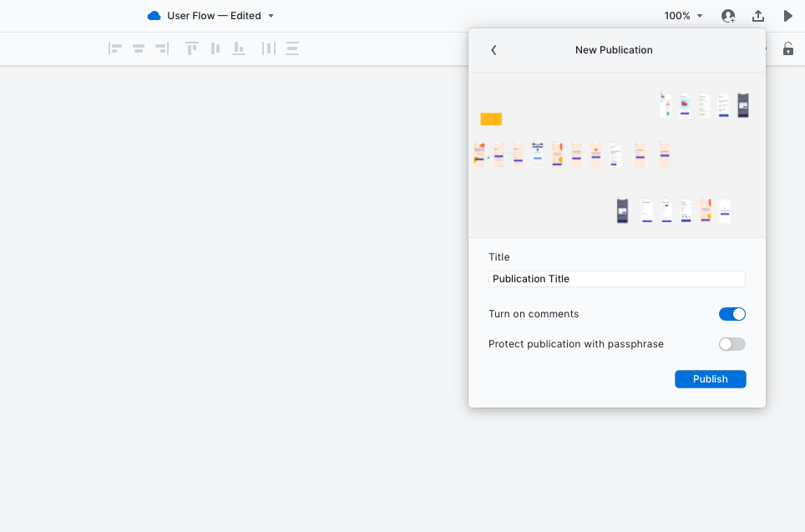Image resolution: width=805 pixels, height=532 pixels.
Task: Click the Publication Title input field
Action: pyautogui.click(x=616, y=278)
